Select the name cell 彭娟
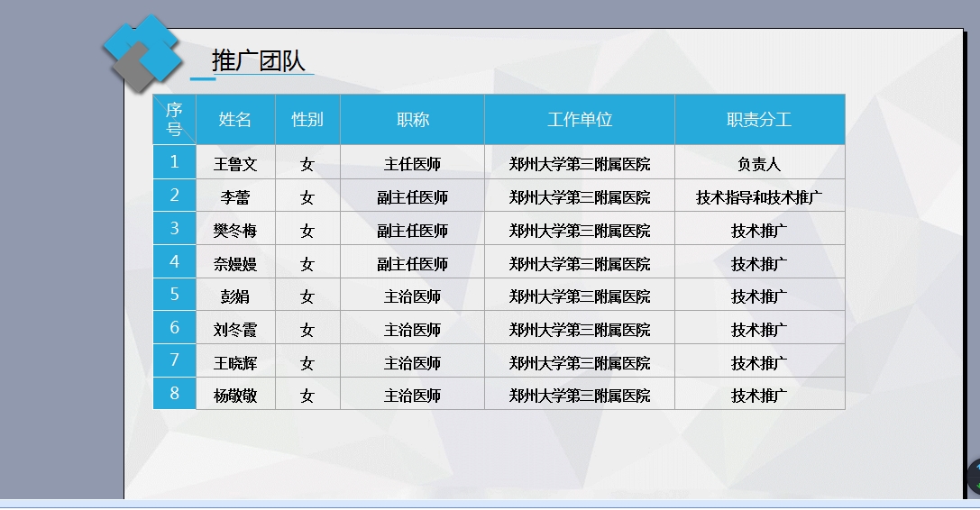980x510 pixels. 235,296
